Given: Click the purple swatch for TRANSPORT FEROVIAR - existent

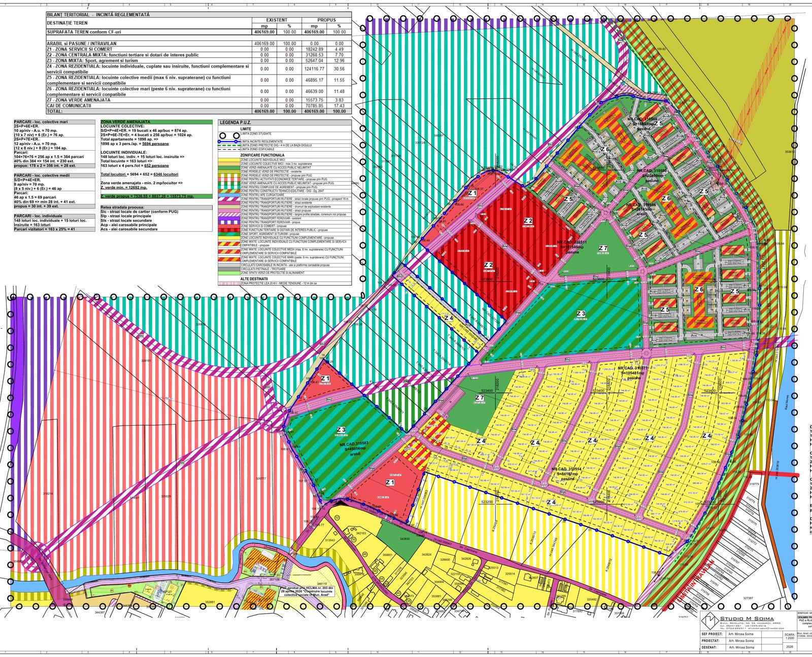Looking at the screenshot, I should (229, 218).
